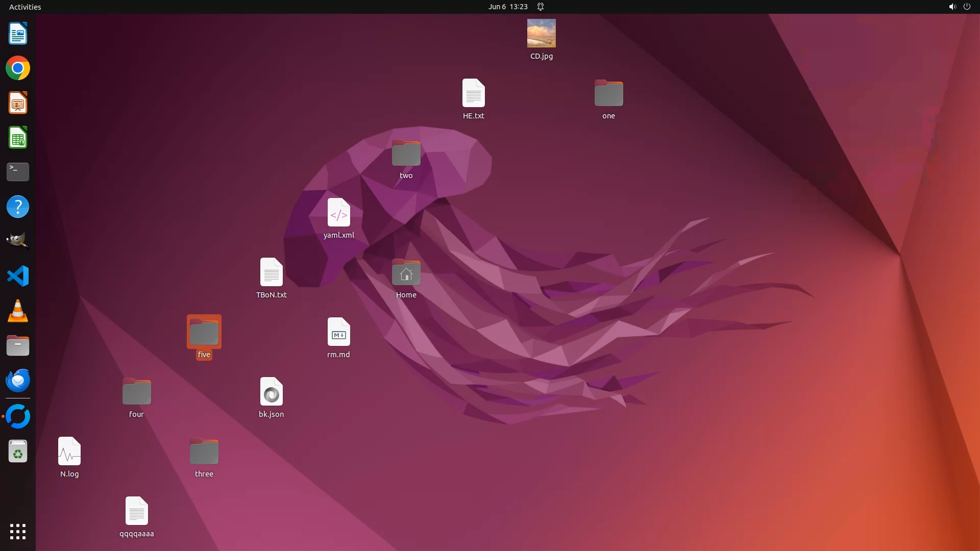This screenshot has width=980, height=551.
Task: Launch GIMP image editor from the dock
Action: click(18, 241)
